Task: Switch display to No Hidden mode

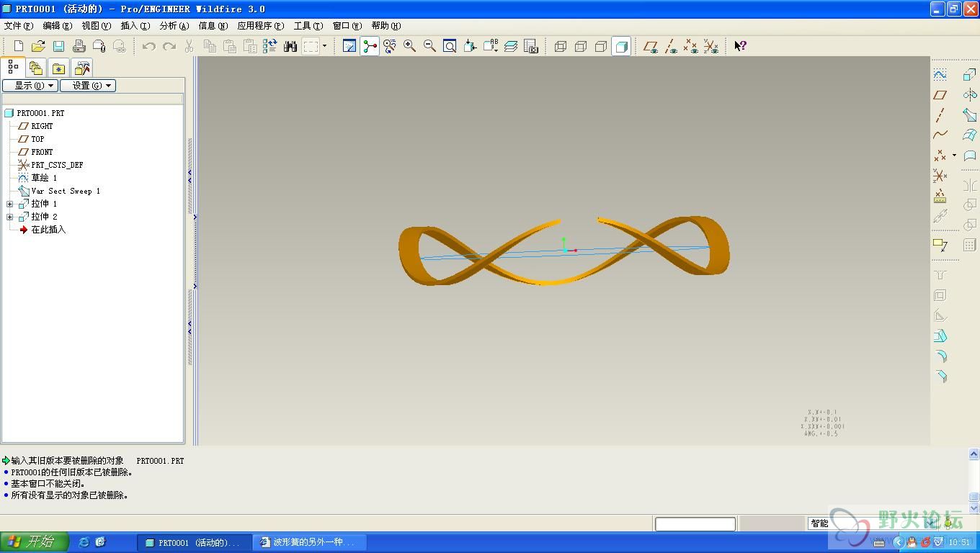Action: [601, 46]
